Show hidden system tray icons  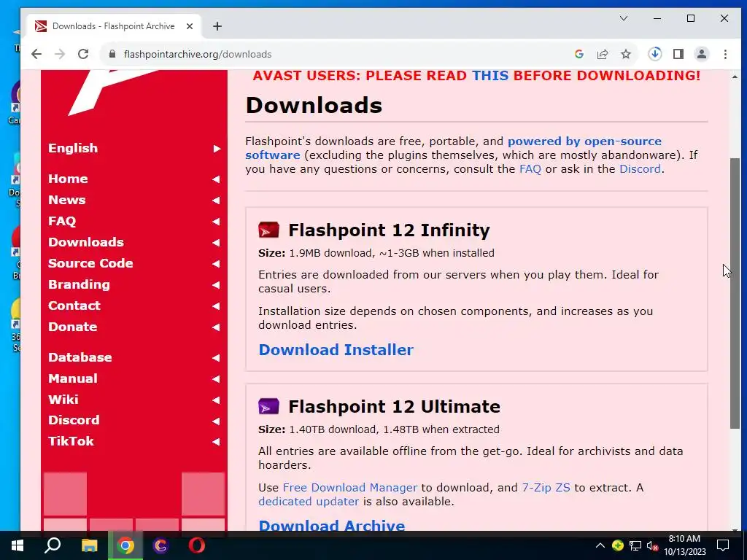point(600,545)
